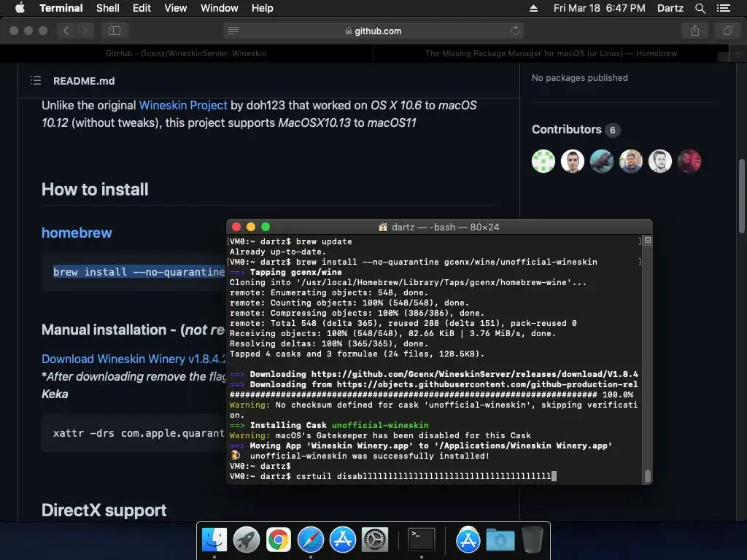Open Safari from the Dock
Screen dimensions: 747x560
point(311,540)
